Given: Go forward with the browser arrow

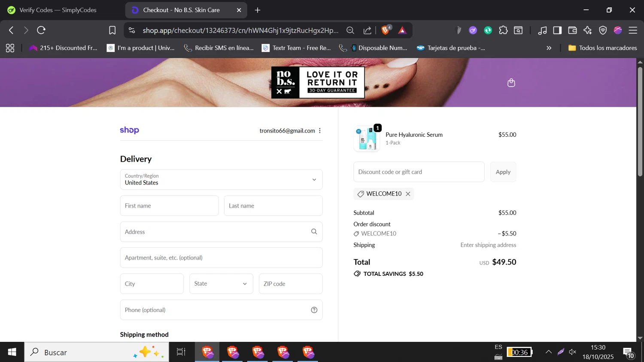Looking at the screenshot, I should [26, 30].
